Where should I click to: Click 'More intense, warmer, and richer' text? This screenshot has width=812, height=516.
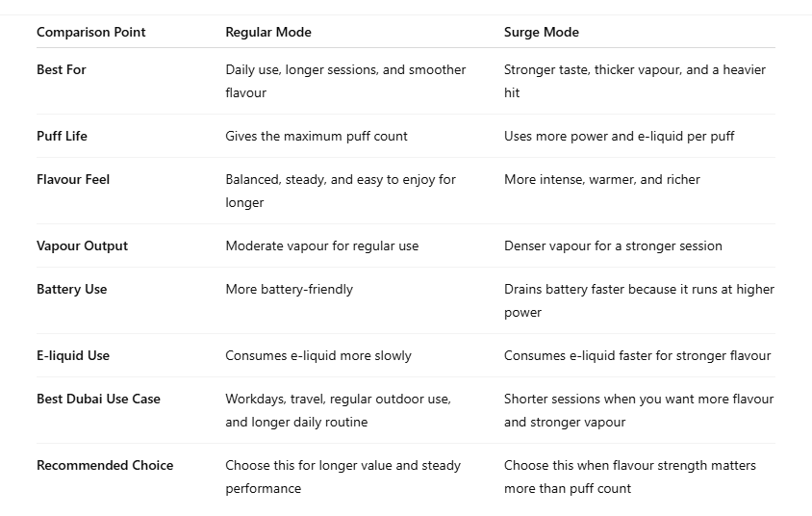[601, 179]
